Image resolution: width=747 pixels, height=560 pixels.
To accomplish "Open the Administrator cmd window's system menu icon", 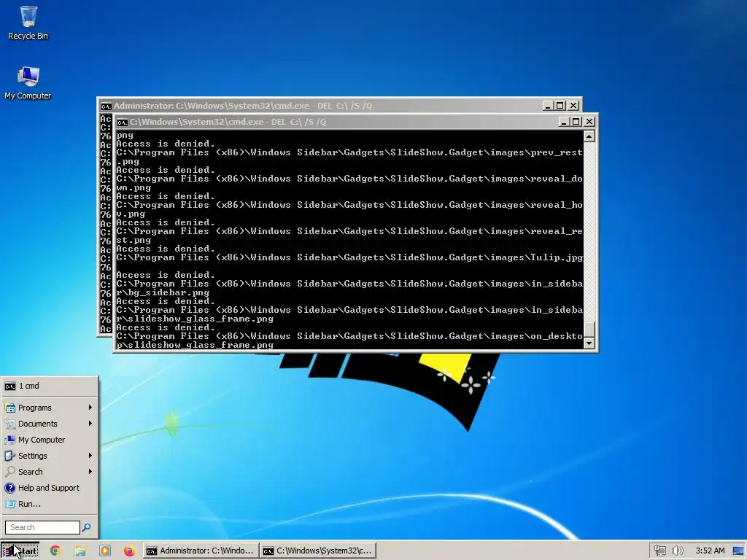I will point(106,106).
